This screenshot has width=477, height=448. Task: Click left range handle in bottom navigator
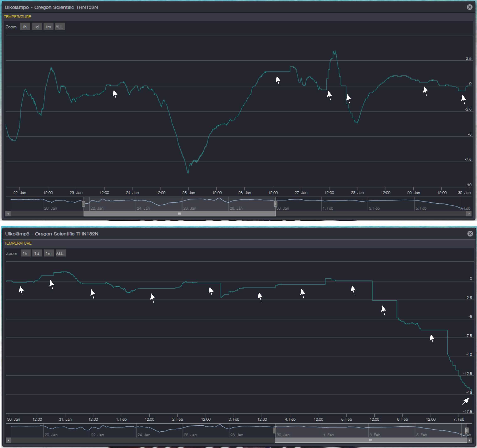274,430
